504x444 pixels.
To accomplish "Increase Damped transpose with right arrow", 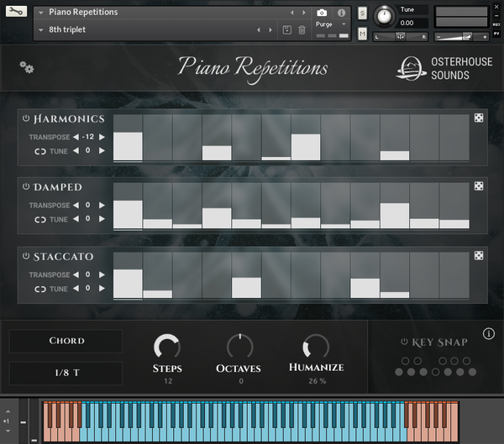I will pos(102,205).
